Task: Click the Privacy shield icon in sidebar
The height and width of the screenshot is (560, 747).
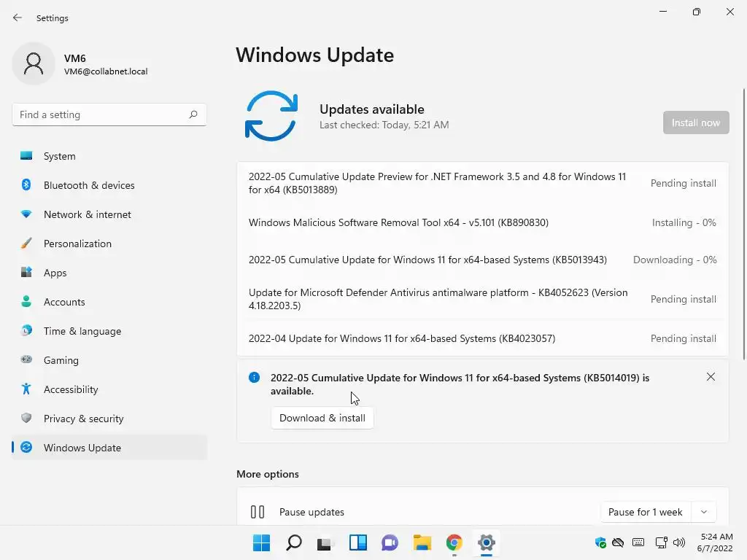Action: pos(26,418)
